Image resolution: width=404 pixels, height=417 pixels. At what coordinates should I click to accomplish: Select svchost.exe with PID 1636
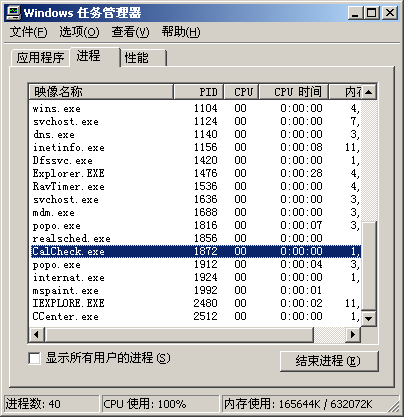pyautogui.click(x=196, y=199)
